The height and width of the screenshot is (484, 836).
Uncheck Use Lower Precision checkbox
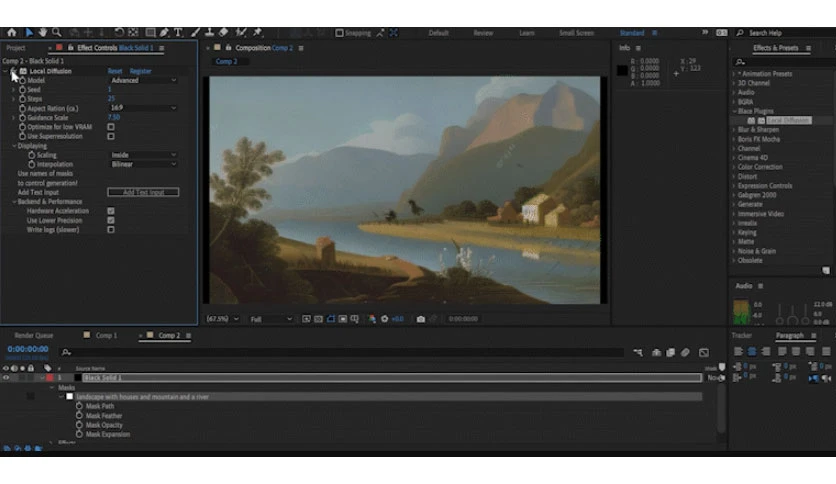click(111, 220)
